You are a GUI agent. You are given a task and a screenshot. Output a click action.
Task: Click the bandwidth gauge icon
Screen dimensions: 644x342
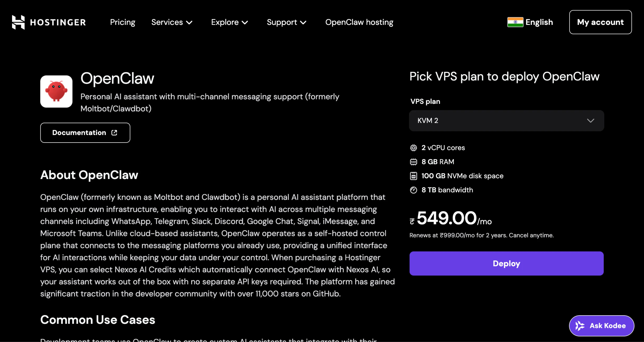414,190
